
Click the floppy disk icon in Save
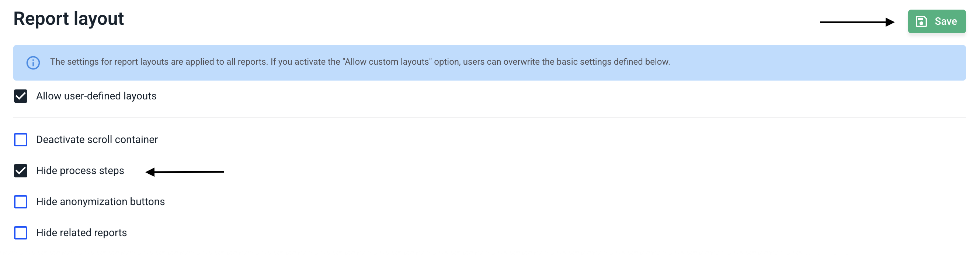pyautogui.click(x=921, y=21)
